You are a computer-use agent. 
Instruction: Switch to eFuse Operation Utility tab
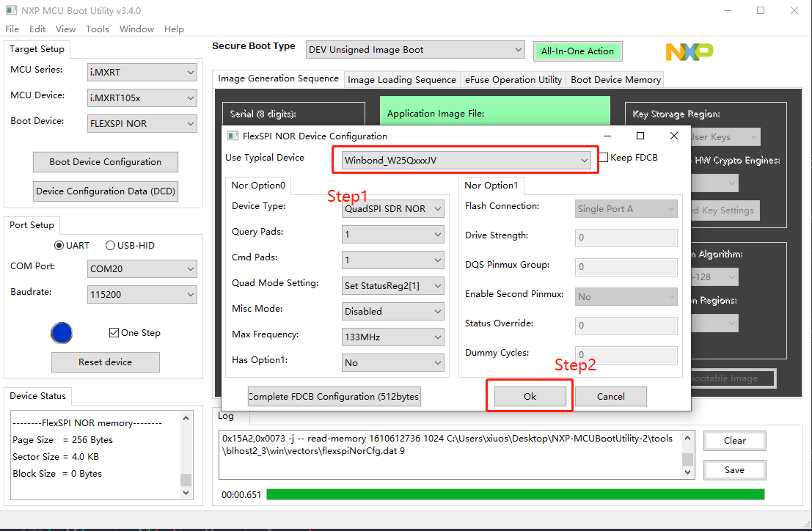tap(513, 80)
